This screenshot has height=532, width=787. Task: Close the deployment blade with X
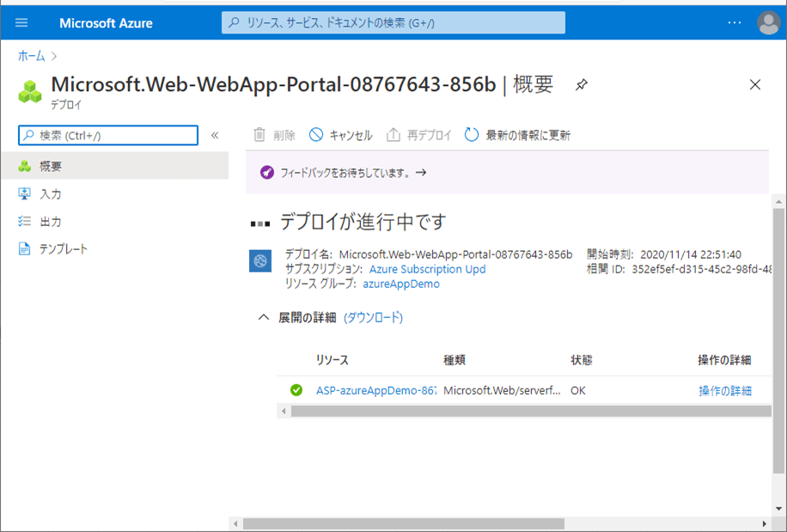tap(755, 84)
